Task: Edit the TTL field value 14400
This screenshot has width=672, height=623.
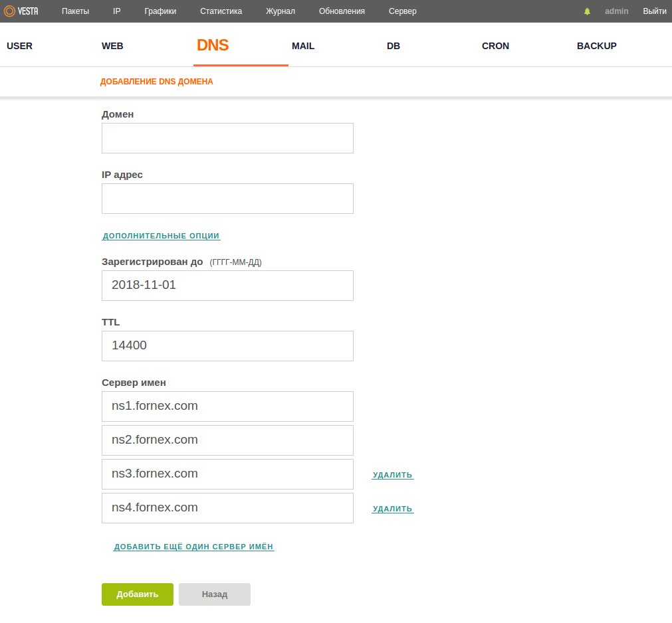Action: pos(227,346)
